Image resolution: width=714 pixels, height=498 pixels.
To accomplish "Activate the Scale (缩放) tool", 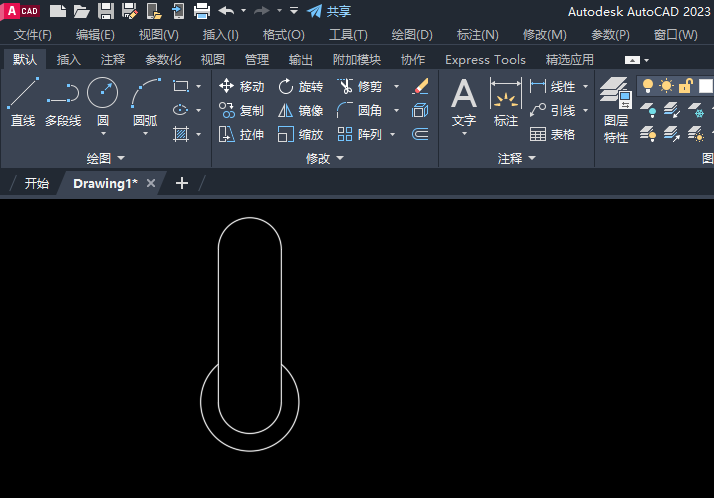I will (x=301, y=134).
